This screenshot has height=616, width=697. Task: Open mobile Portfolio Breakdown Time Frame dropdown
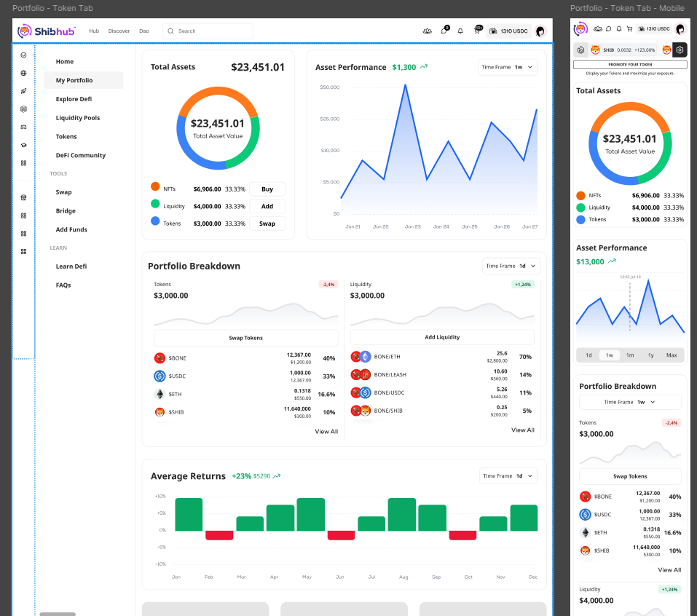(x=630, y=402)
